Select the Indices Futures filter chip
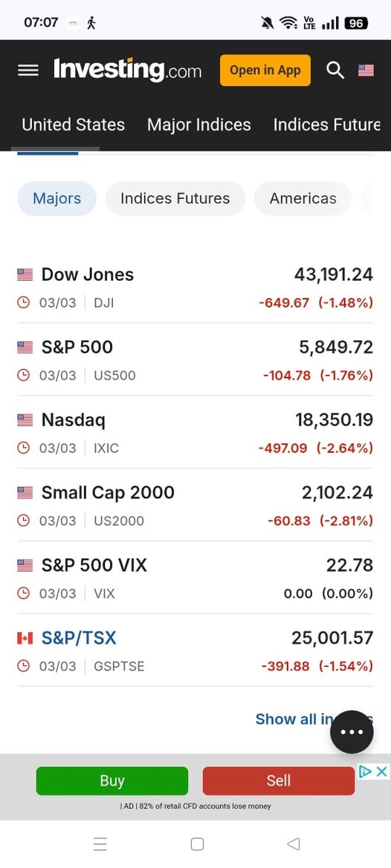The image size is (391, 868). (175, 198)
